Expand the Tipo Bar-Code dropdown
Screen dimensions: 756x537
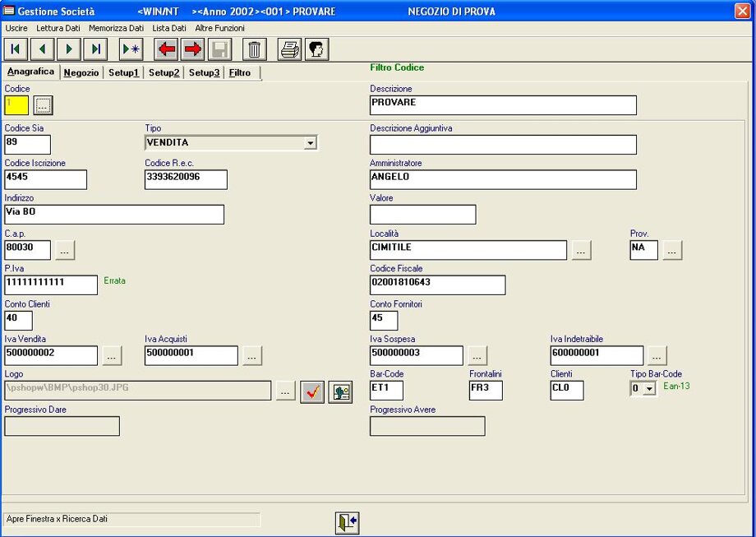click(x=649, y=389)
